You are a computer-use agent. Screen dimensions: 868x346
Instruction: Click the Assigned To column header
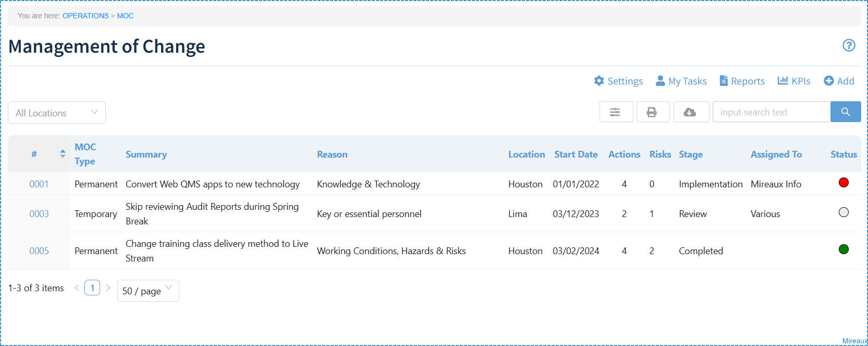coord(776,154)
